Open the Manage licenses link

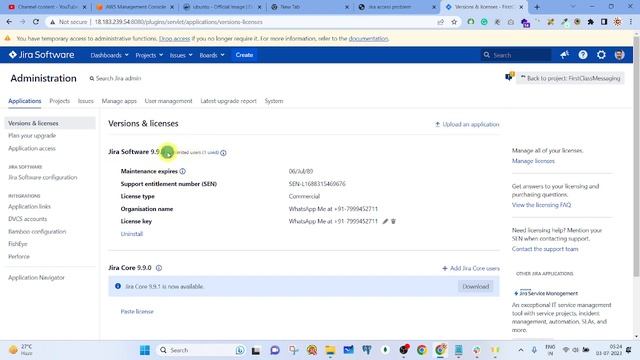(533, 161)
